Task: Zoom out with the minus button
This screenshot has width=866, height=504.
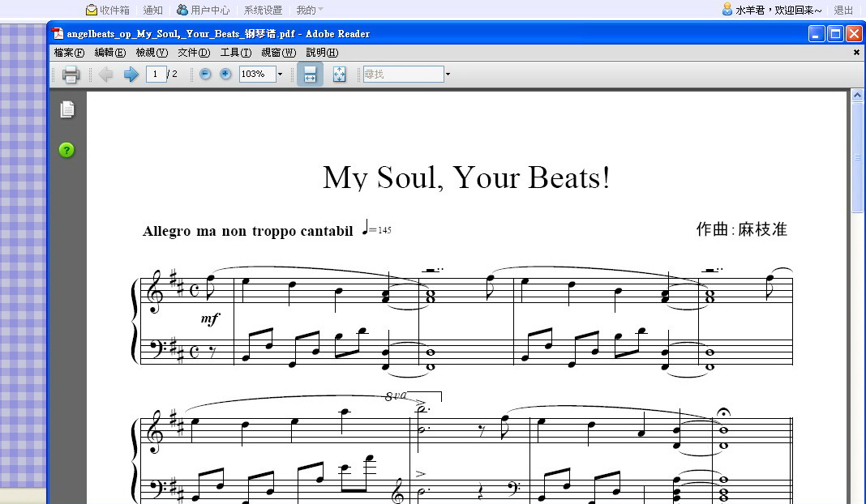Action: [205, 74]
